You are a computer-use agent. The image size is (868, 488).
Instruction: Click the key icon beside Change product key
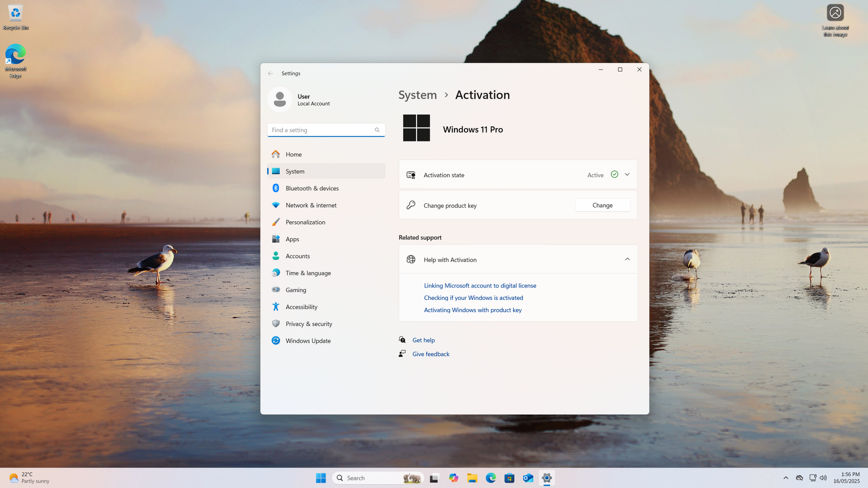point(411,205)
